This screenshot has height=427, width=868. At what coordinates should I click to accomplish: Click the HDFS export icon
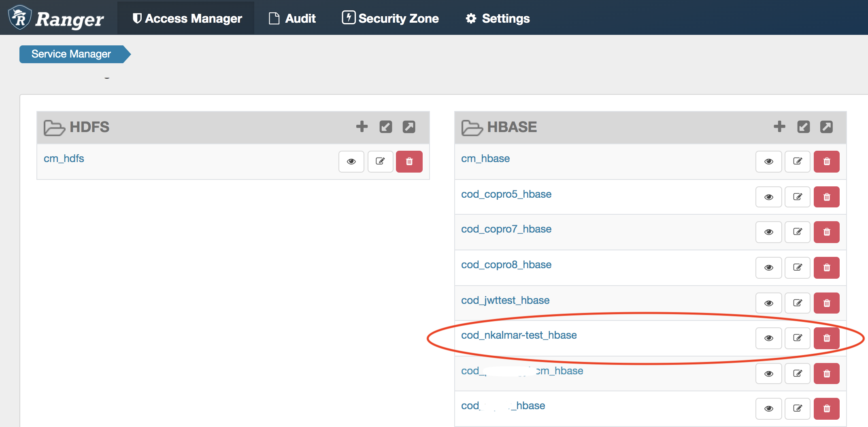pos(409,127)
